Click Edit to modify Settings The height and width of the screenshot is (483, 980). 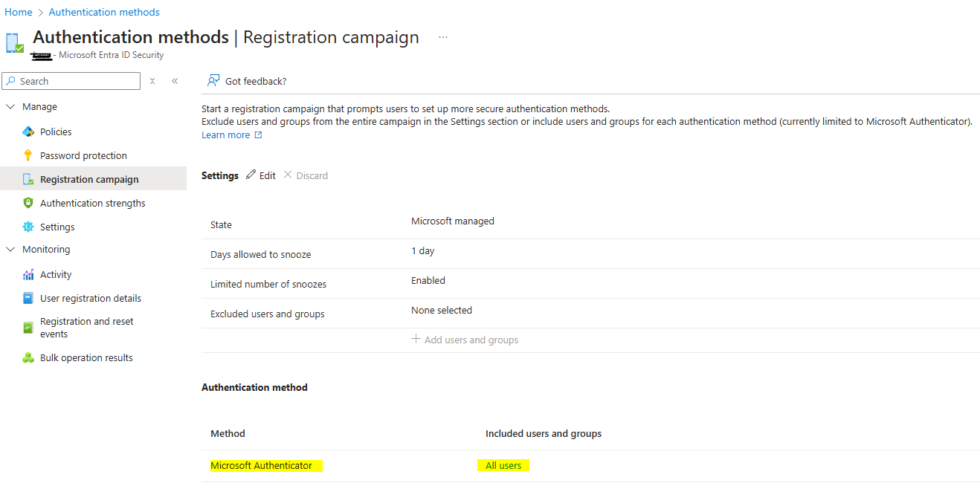261,175
